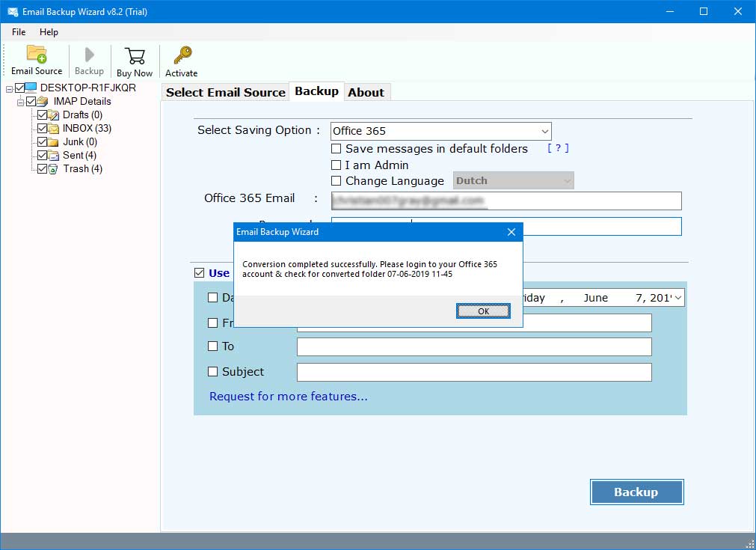The image size is (756, 550).
Task: Enable the Change Language checkbox
Action: 336,181
